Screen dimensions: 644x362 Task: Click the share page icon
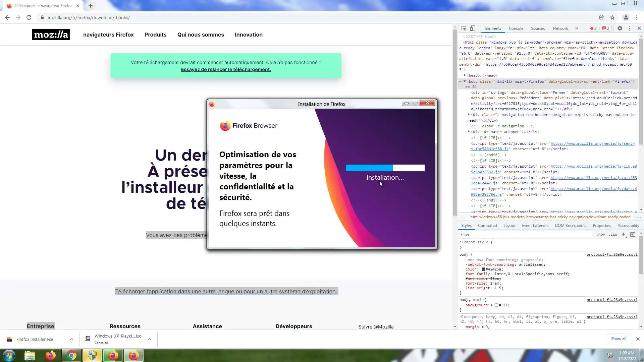(601, 17)
